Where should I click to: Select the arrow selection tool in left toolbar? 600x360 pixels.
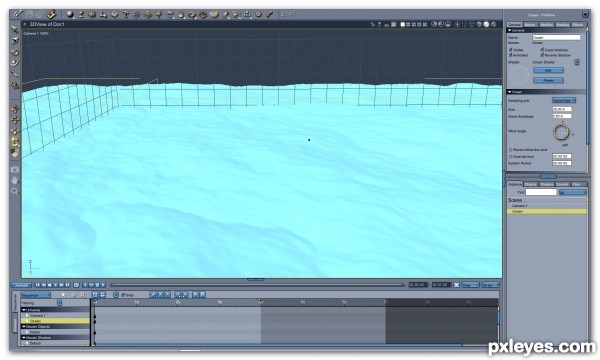click(15, 30)
